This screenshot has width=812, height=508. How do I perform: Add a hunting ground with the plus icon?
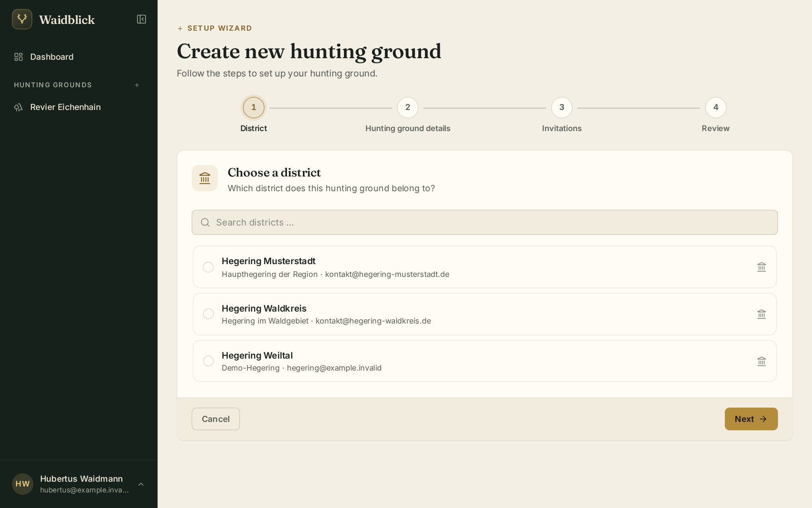point(137,85)
